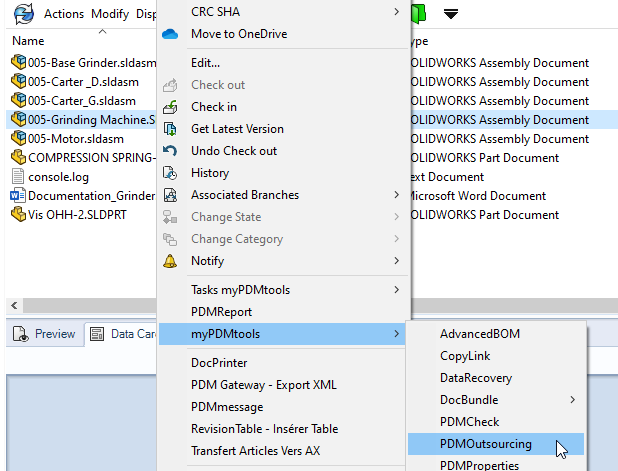Viewport: 618px width, 471px height.
Task: Click the History clock icon
Action: pyautogui.click(x=170, y=173)
